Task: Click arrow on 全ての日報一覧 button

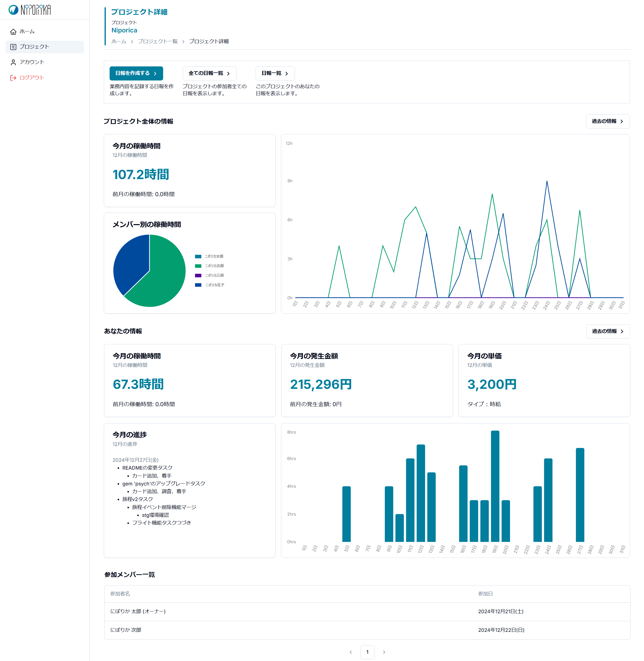Action: click(x=228, y=73)
